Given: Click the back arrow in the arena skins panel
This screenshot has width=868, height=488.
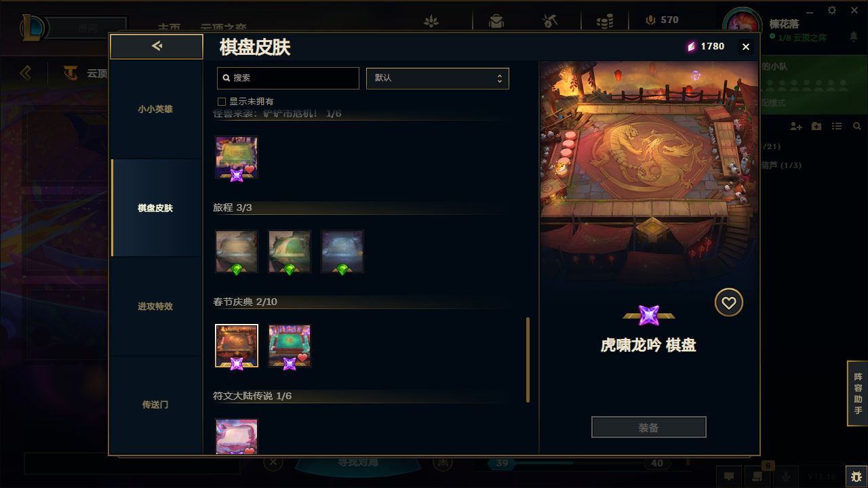Looking at the screenshot, I should (157, 46).
